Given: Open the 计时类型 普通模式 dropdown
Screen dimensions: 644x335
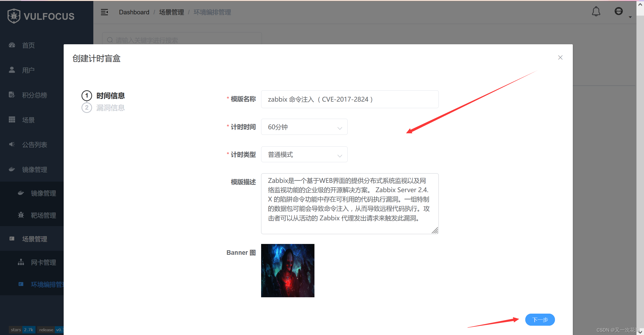Looking at the screenshot, I should click(304, 154).
